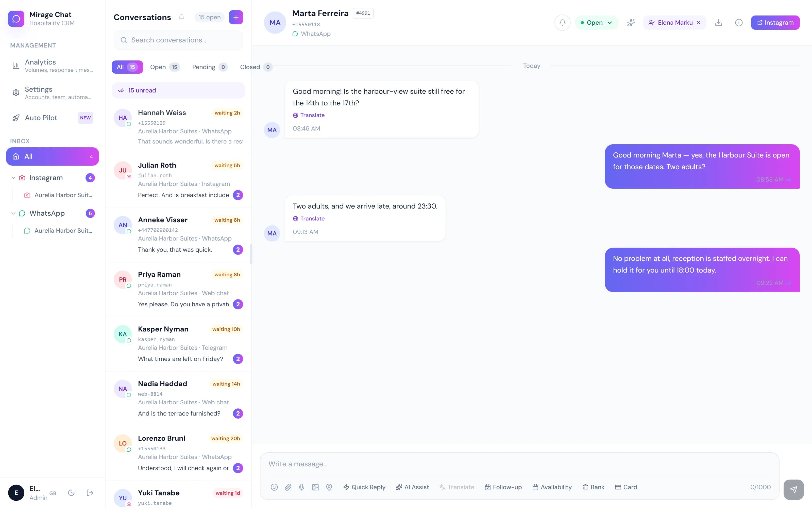Open the GB language selector

[53, 493]
